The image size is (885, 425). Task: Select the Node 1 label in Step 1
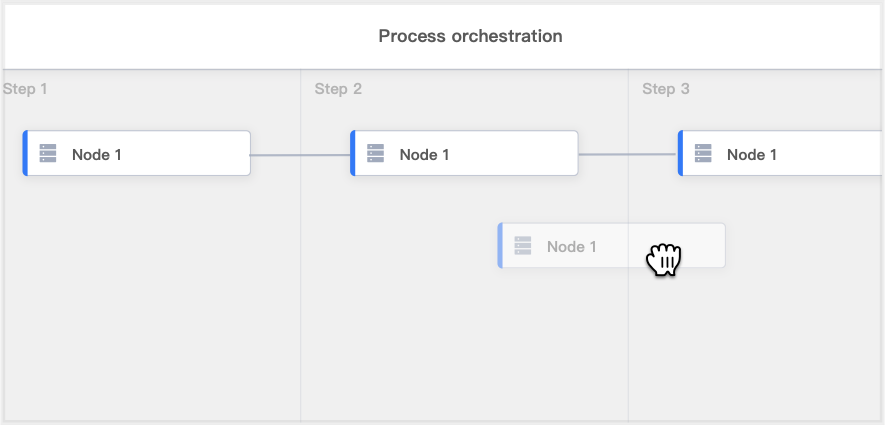97,155
